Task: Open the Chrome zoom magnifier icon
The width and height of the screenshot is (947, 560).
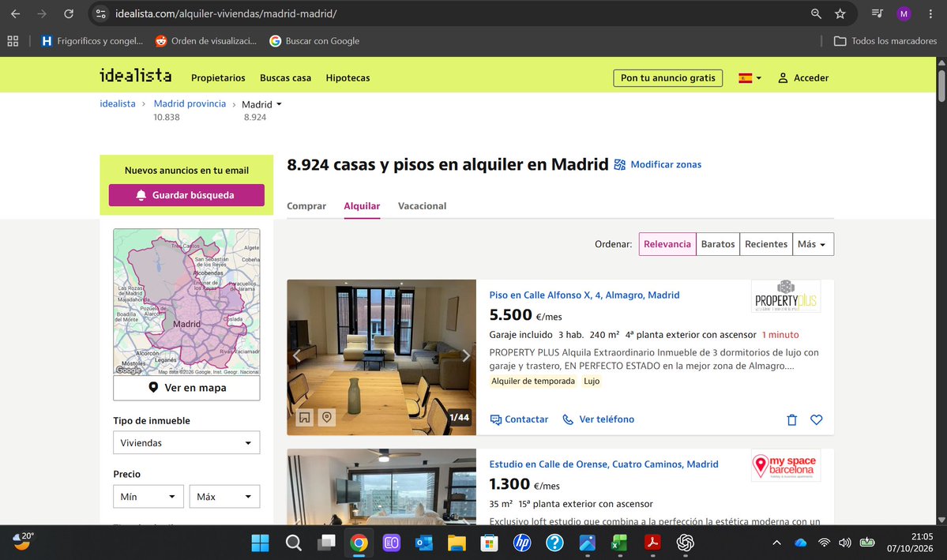Action: (x=816, y=13)
